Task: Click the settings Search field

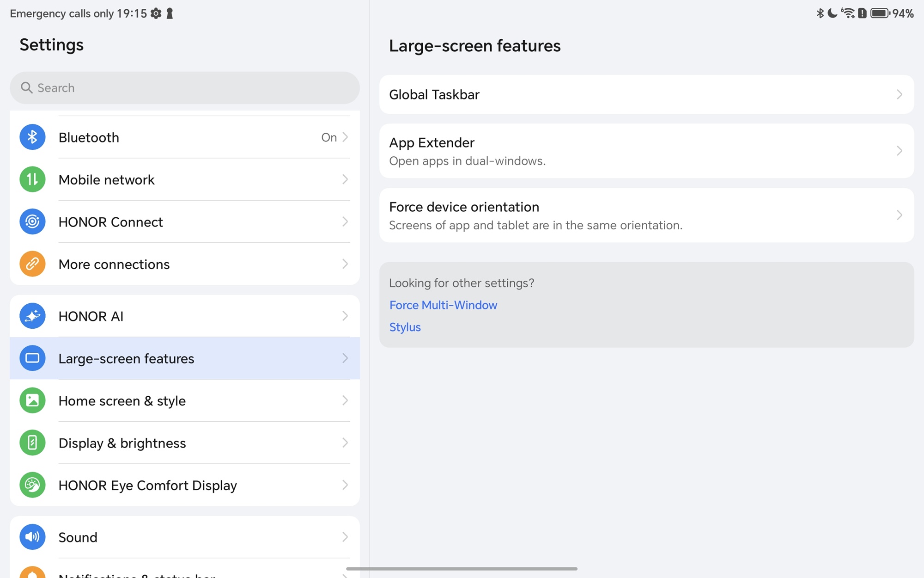Action: click(185, 88)
